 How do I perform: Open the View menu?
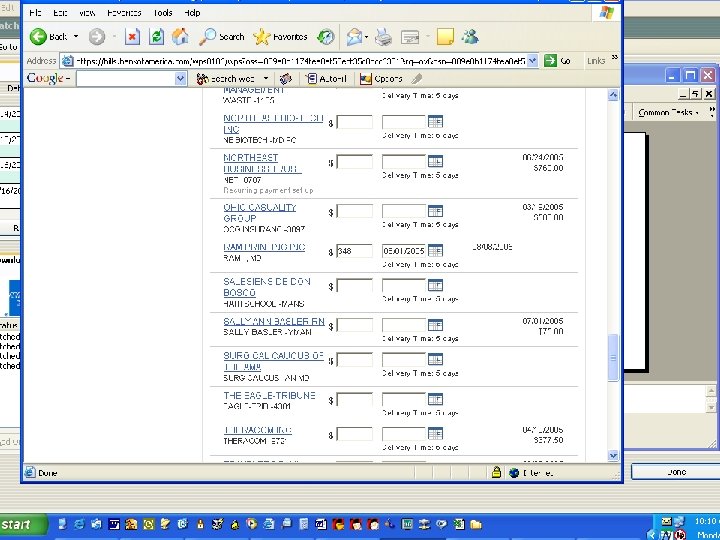coord(87,13)
